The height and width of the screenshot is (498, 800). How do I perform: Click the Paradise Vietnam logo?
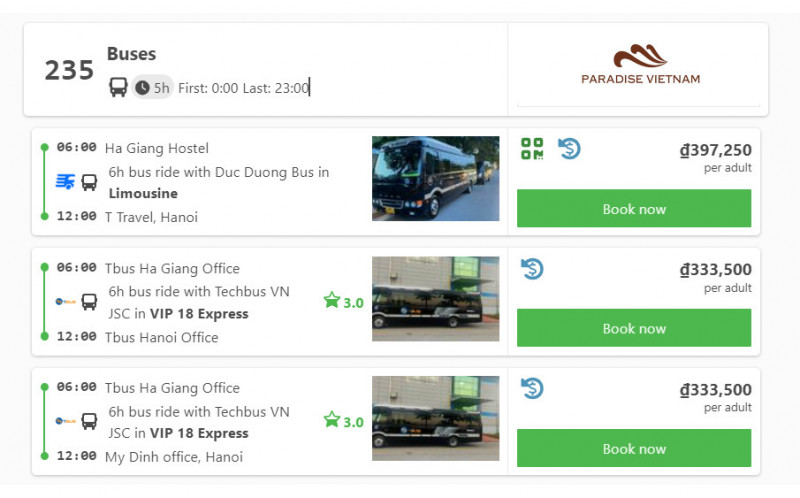[x=640, y=65]
